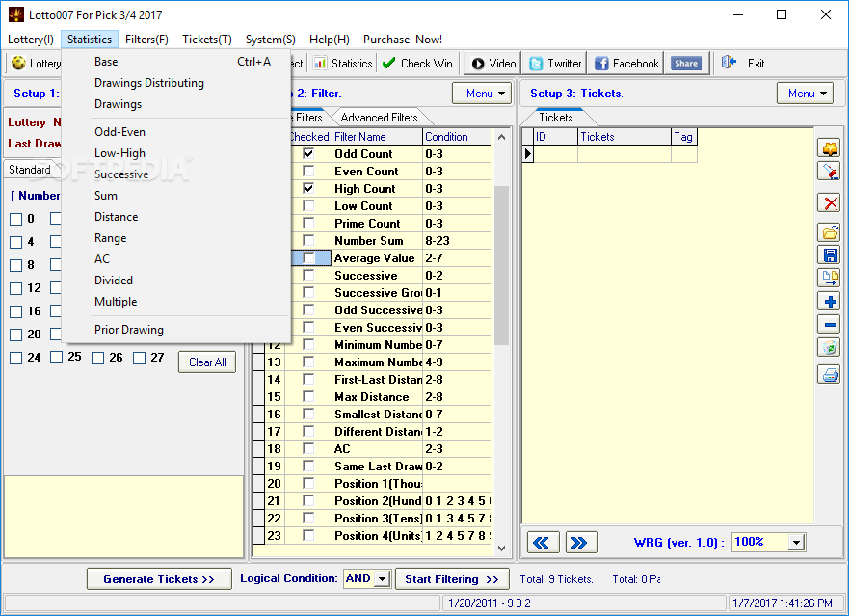The height and width of the screenshot is (616, 849).
Task: Click the recycle bin icon in tickets sidebar
Action: click(x=829, y=347)
